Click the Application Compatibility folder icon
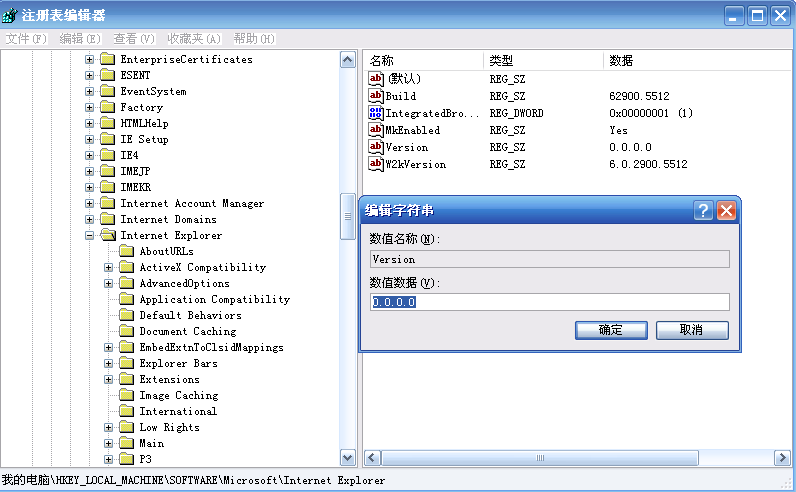The height and width of the screenshot is (492, 796). coord(126,299)
